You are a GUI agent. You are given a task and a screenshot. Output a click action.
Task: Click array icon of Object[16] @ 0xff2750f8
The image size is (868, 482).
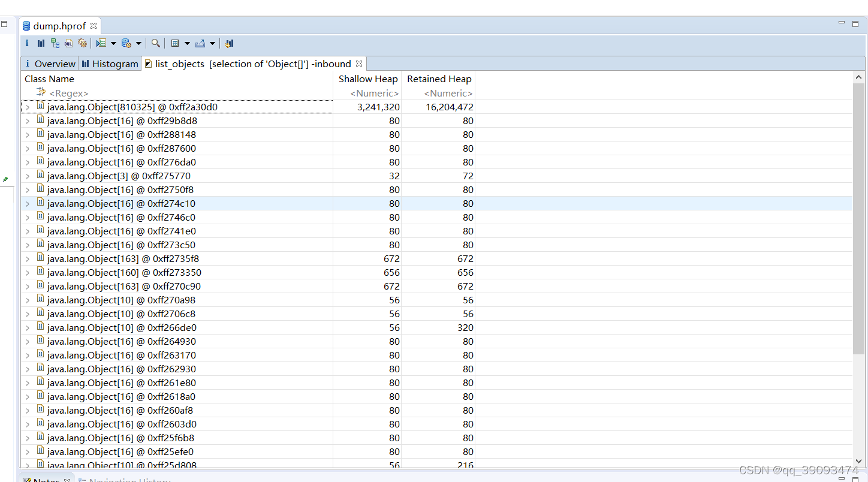point(41,189)
